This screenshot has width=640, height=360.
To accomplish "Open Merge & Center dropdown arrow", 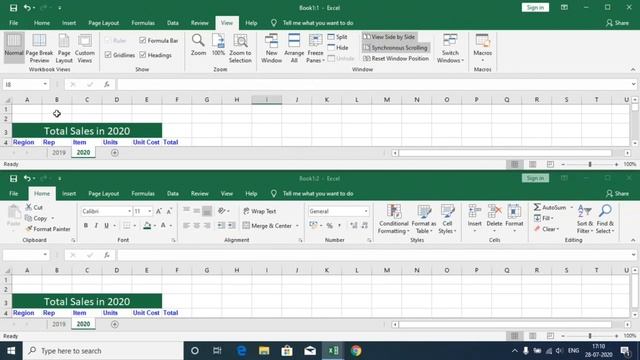I will 297,226.
